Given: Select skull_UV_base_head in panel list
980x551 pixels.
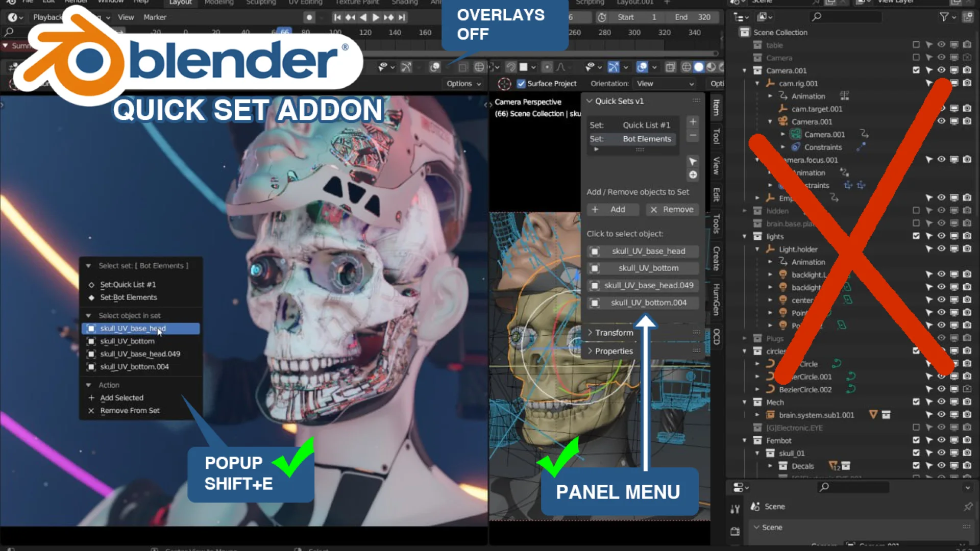Looking at the screenshot, I should click(x=643, y=251).
